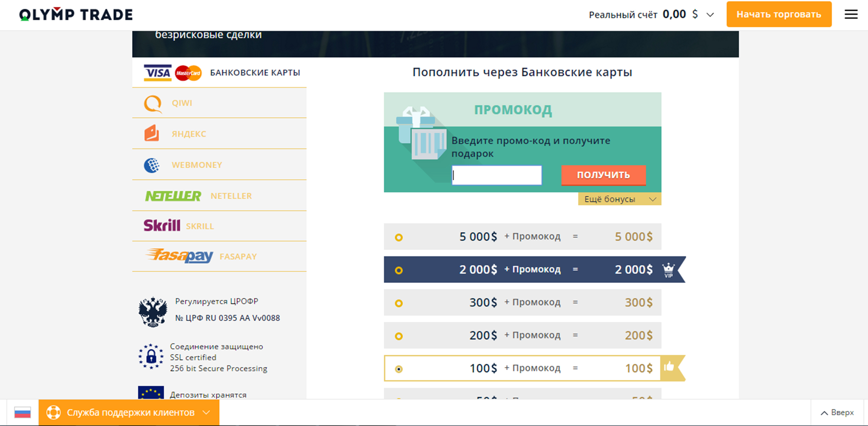Click the Russian flag language icon

click(23, 412)
